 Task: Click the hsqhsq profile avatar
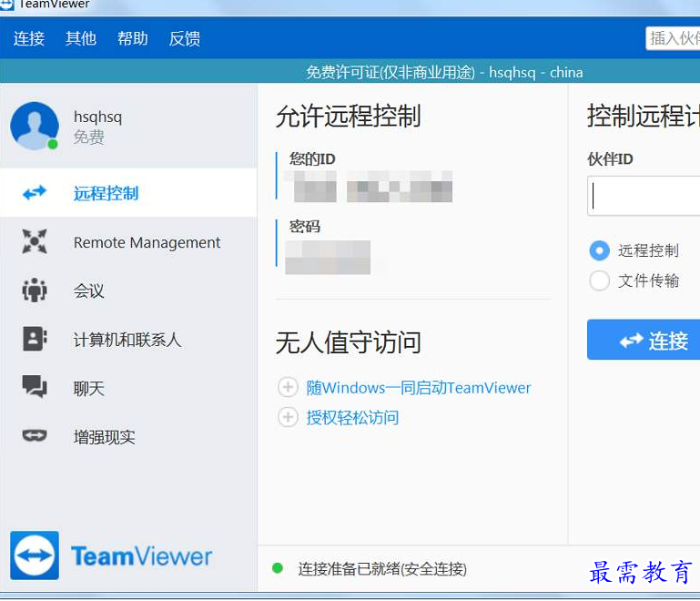(x=35, y=126)
